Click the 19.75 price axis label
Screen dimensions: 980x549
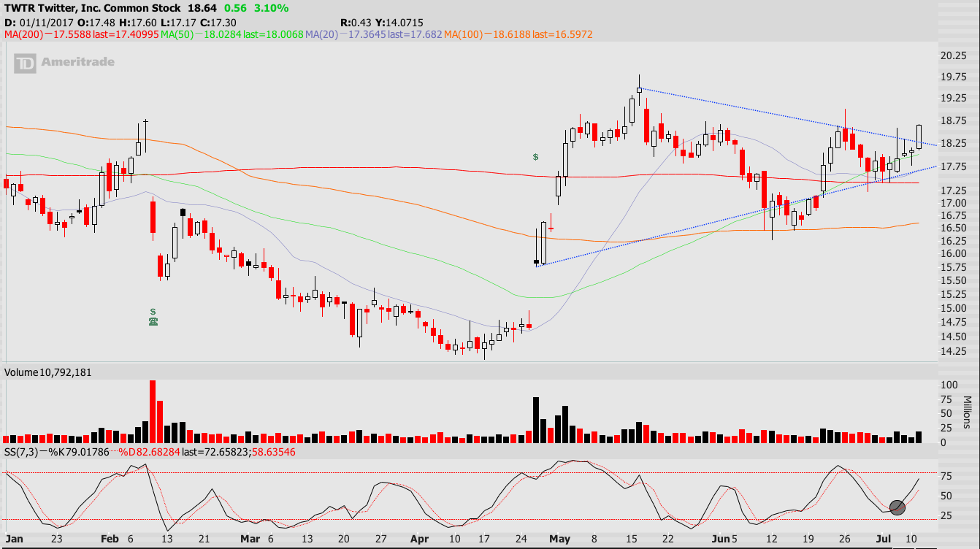[x=952, y=77]
